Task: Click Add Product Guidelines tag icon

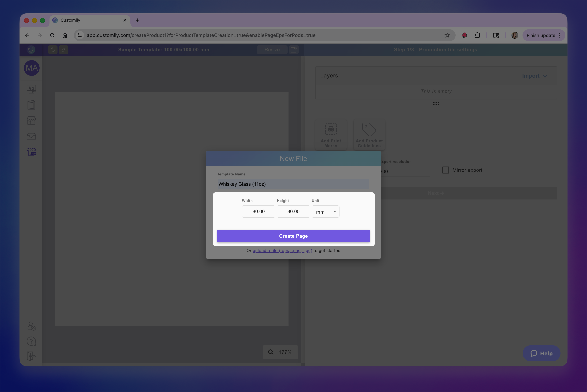Action: pos(369,130)
